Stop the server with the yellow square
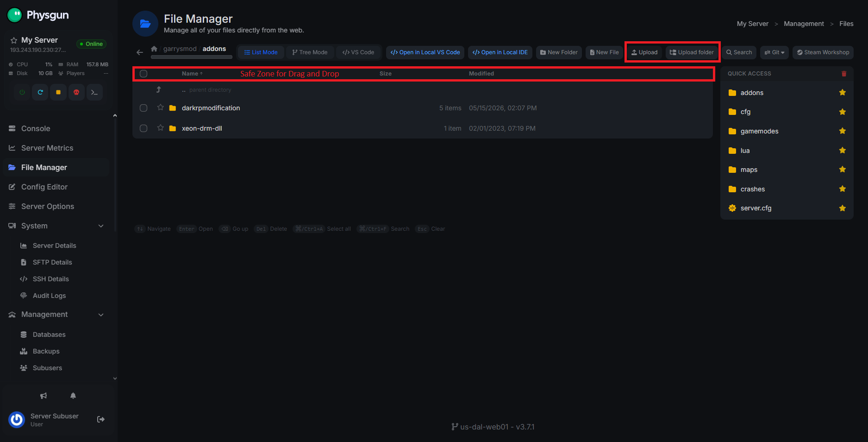868x442 pixels. coord(58,92)
